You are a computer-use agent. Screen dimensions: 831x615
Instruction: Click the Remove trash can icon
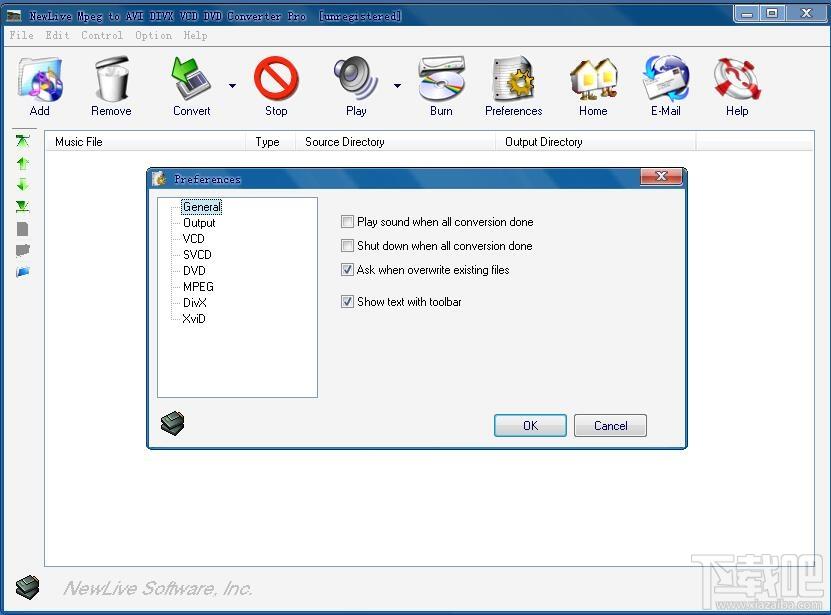[x=112, y=80]
